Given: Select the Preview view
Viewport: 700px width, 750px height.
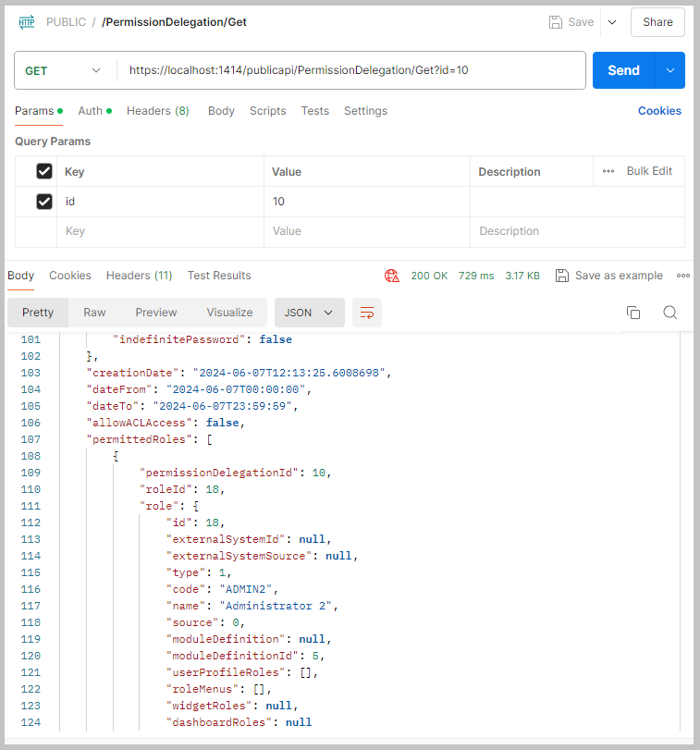Looking at the screenshot, I should point(156,313).
